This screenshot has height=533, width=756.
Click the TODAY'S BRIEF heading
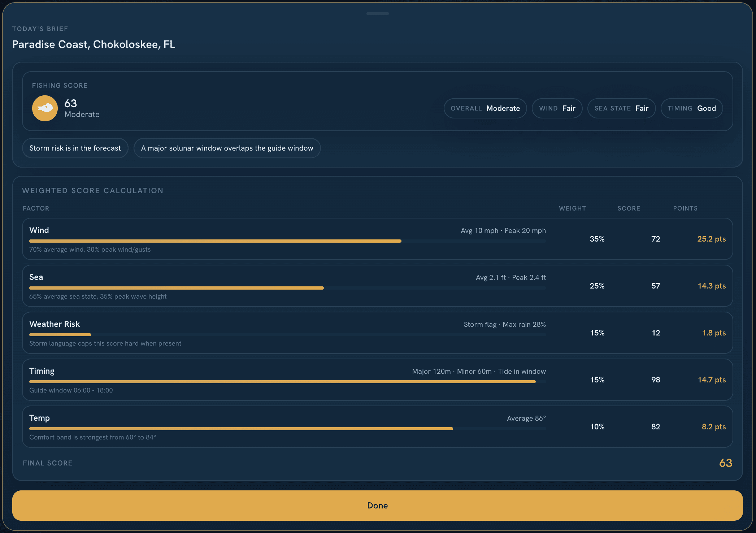[x=40, y=29]
